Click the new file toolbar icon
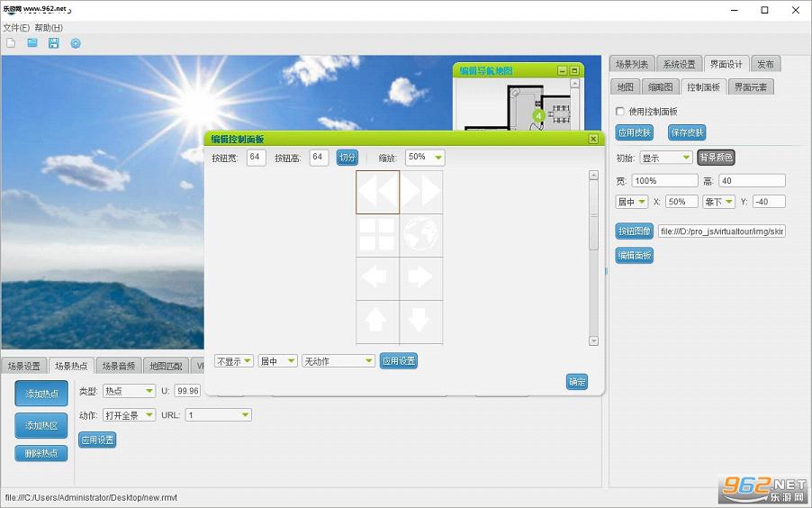Viewport: 812px width, 508px height. (11, 43)
